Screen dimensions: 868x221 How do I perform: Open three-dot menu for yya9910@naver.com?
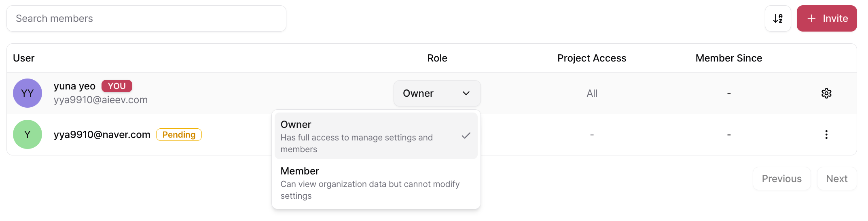pyautogui.click(x=826, y=135)
